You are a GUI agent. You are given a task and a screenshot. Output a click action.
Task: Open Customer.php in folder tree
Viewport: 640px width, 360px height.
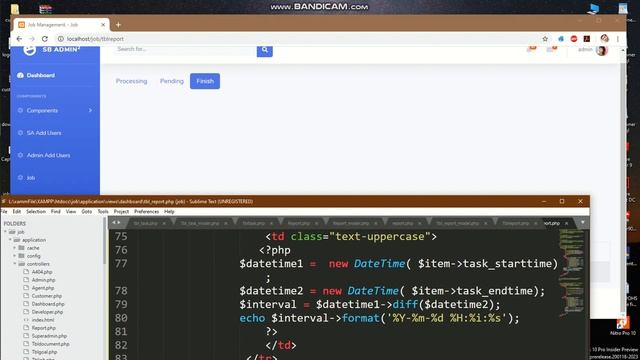click(x=47, y=296)
